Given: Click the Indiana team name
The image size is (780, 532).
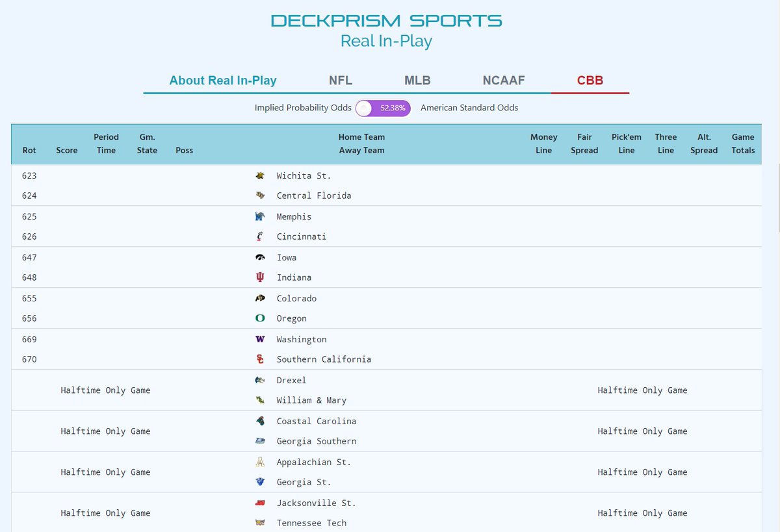Looking at the screenshot, I should tap(294, 277).
